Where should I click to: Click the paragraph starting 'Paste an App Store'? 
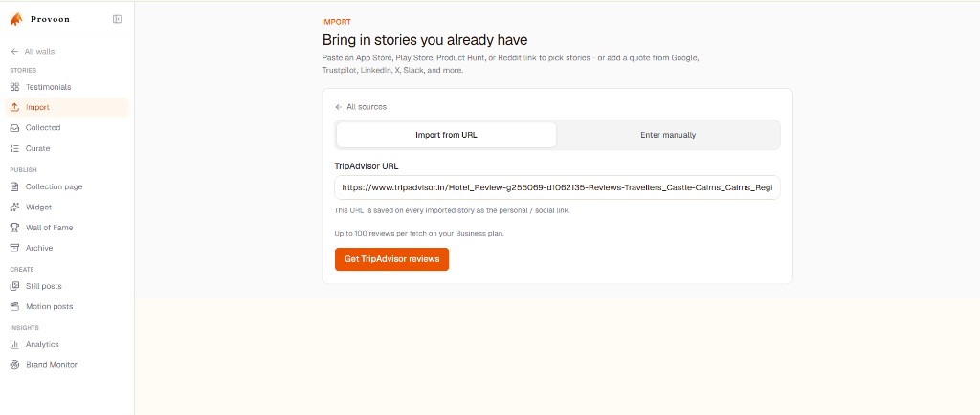click(511, 64)
